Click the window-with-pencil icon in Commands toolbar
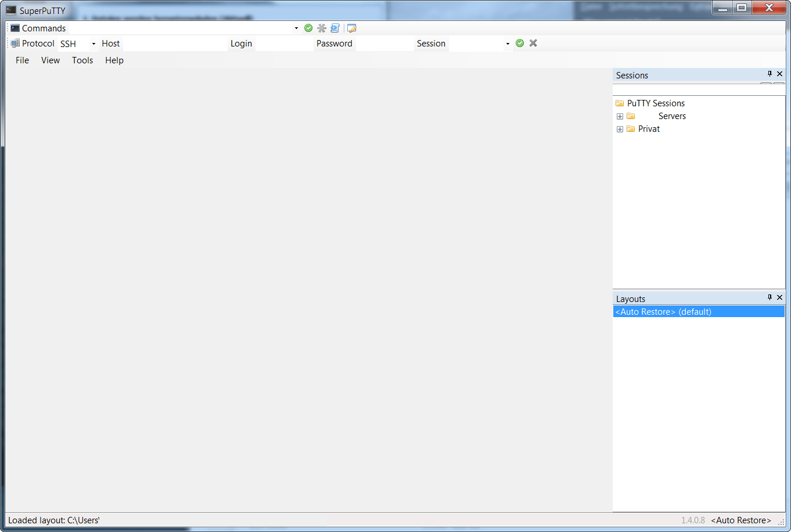 351,28
